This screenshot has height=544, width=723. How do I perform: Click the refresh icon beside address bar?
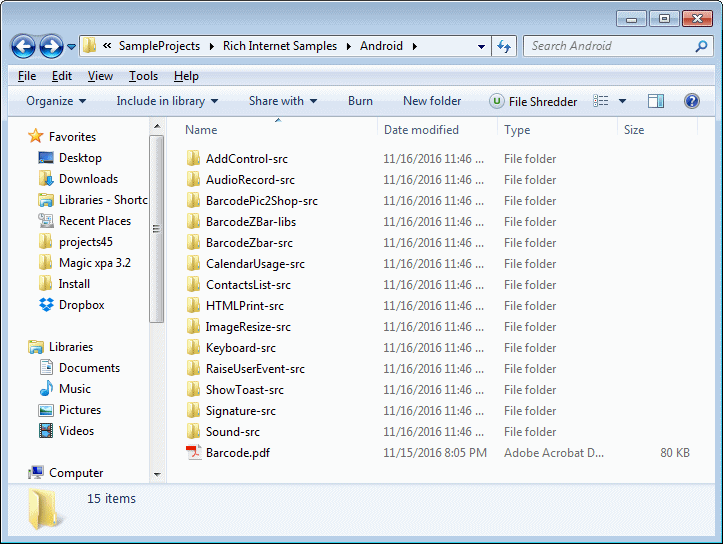pyautogui.click(x=504, y=46)
